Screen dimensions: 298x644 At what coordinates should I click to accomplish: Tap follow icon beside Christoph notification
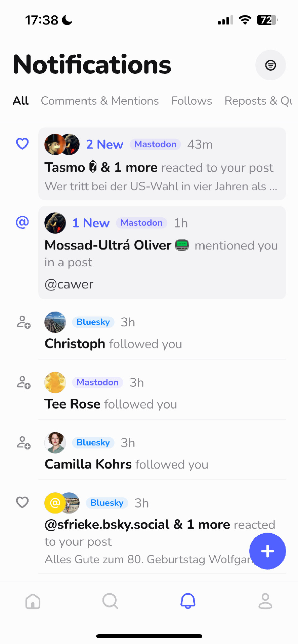[24, 322]
